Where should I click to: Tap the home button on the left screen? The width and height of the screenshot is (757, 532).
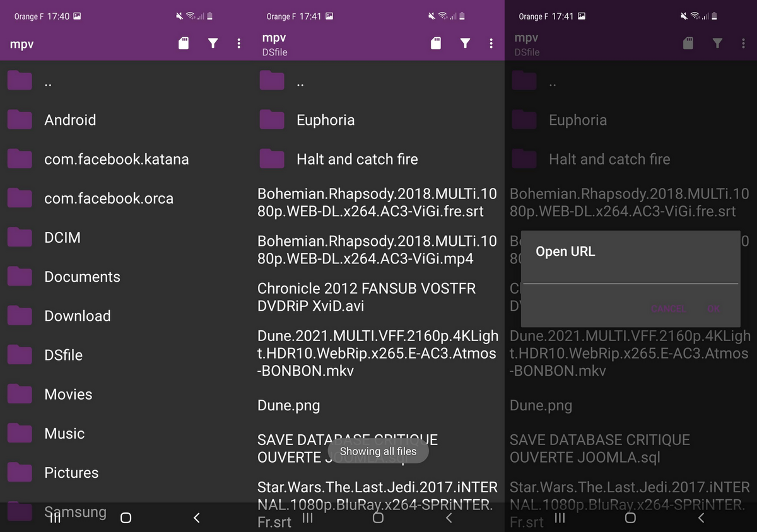click(126, 518)
